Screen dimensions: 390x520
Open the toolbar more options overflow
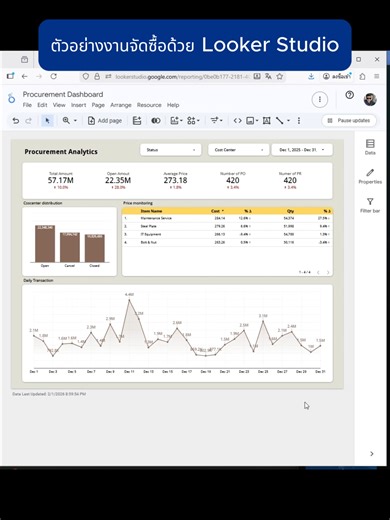tap(299, 121)
